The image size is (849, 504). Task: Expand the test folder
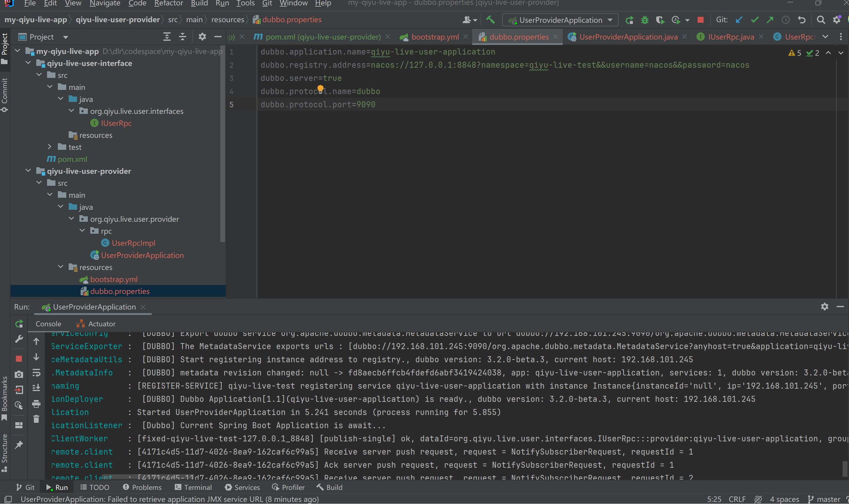click(x=49, y=147)
